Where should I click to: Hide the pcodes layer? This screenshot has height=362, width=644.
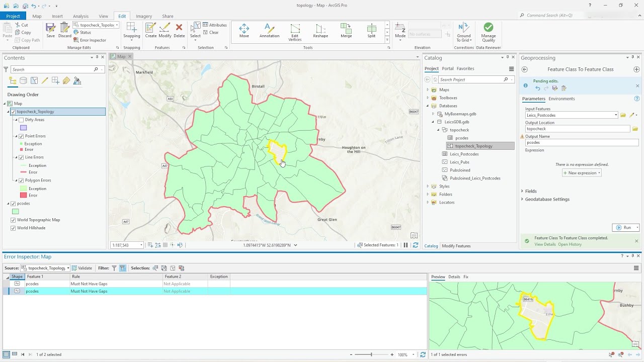pos(13,204)
